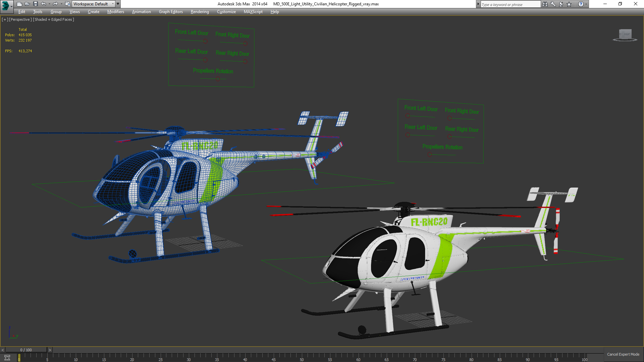
Task: Click right rig Front Right Door slider knob
Action: pyautogui.click(x=449, y=118)
